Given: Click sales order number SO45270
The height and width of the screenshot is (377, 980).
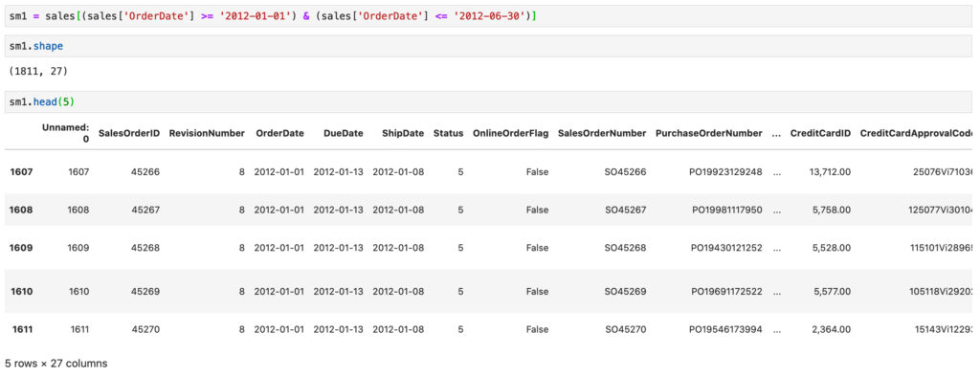Looking at the screenshot, I should tap(625, 329).
